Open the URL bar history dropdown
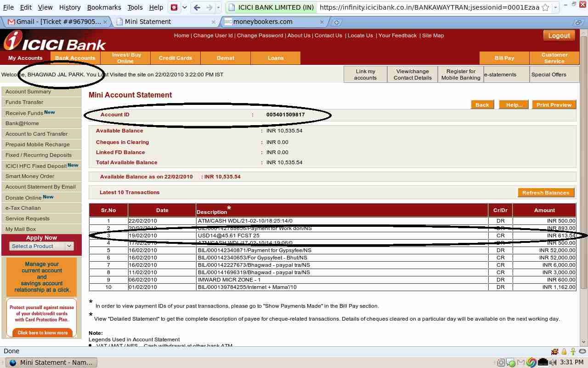 pos(555,7)
